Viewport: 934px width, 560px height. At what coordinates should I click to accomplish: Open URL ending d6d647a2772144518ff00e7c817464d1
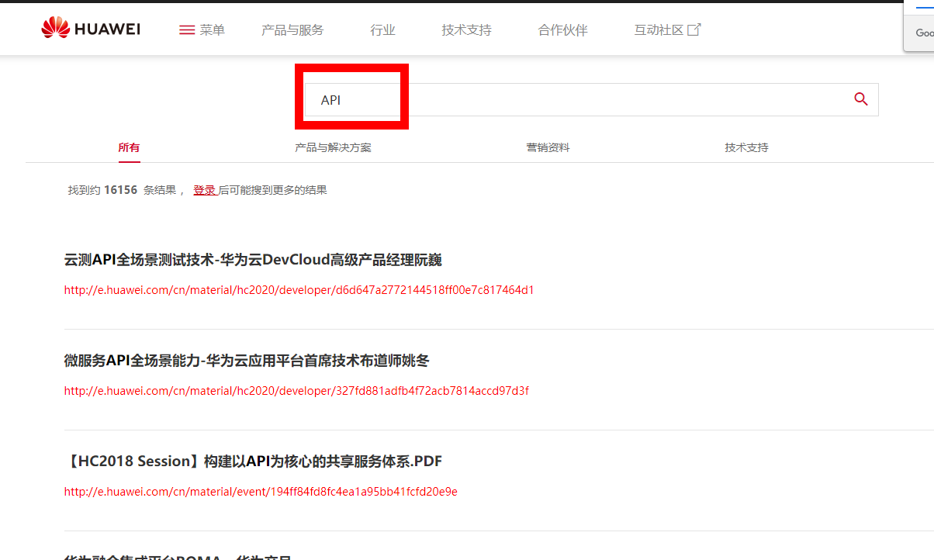coord(299,291)
